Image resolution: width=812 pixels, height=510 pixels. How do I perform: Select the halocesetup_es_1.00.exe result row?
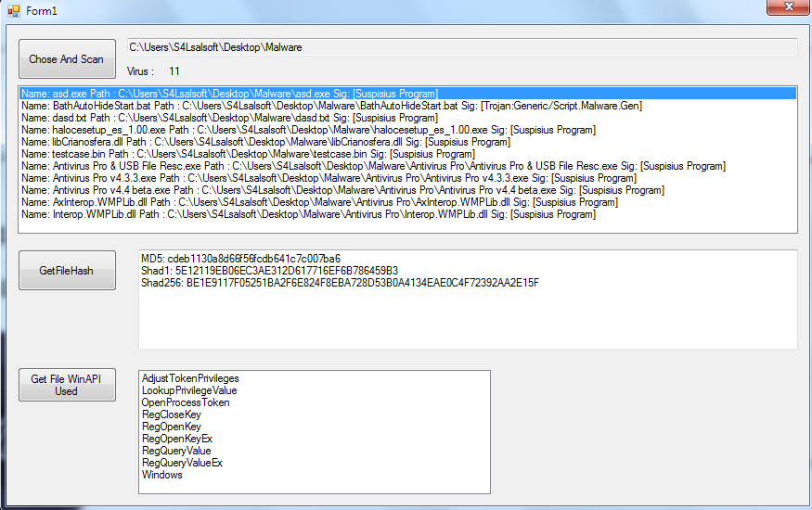point(408,130)
